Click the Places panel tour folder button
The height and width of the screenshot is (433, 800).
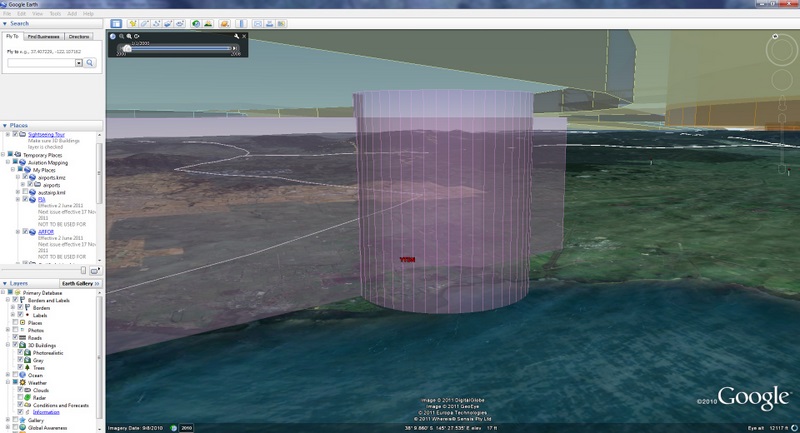tap(95, 271)
